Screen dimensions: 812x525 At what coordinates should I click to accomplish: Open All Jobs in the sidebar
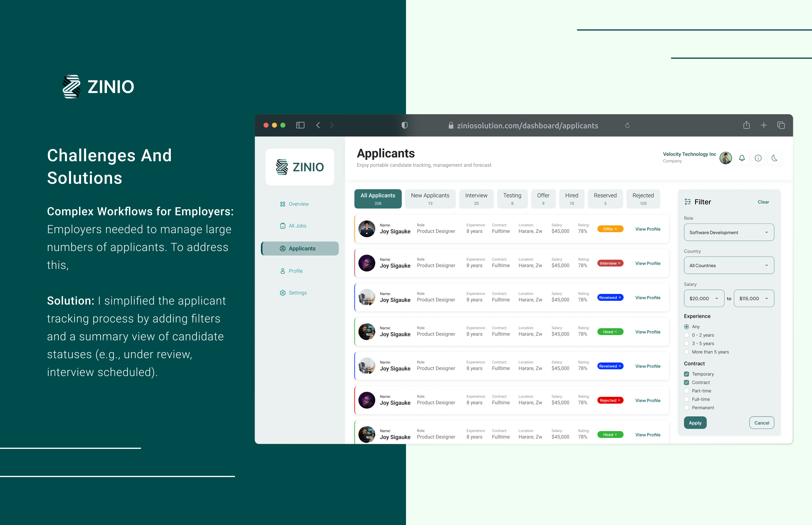click(297, 226)
